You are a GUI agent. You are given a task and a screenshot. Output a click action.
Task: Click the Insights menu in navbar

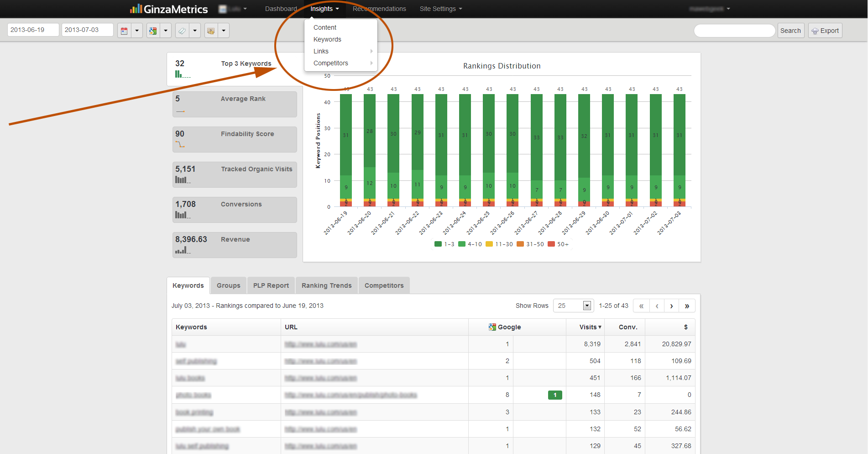pos(324,9)
